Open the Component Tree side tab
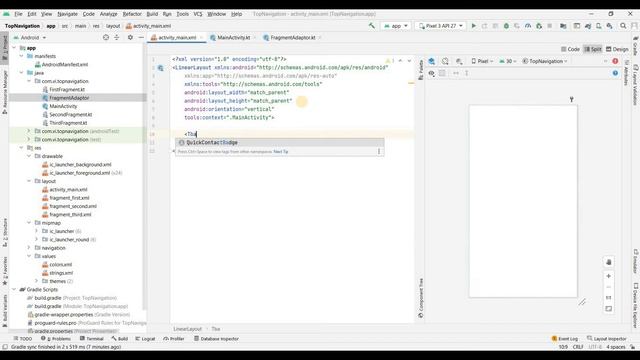The height and width of the screenshot is (360, 640). click(x=420, y=298)
